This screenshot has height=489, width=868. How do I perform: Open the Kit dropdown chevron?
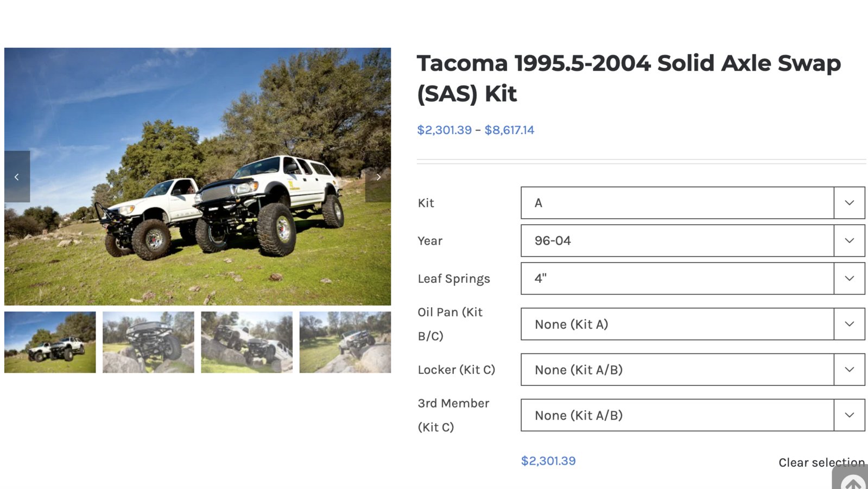pyautogui.click(x=850, y=203)
